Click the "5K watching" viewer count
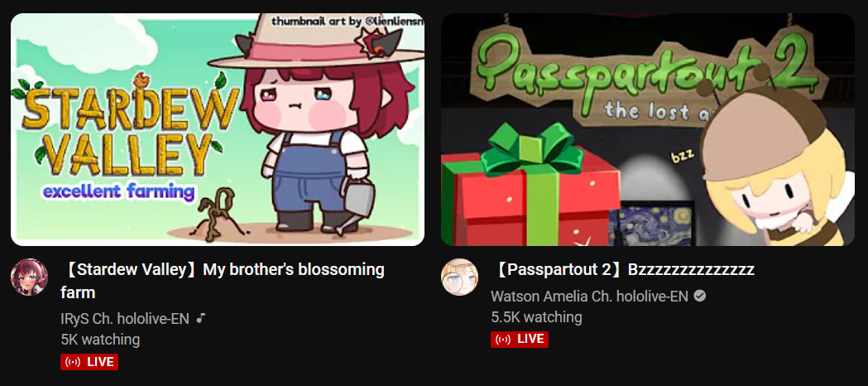Screen dimensions: 868x386 [100, 339]
